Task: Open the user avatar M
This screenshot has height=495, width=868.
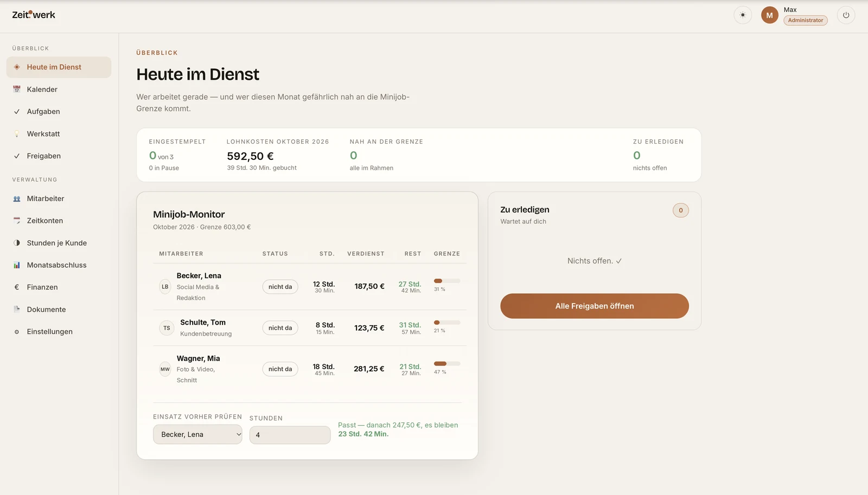Action: coord(769,15)
